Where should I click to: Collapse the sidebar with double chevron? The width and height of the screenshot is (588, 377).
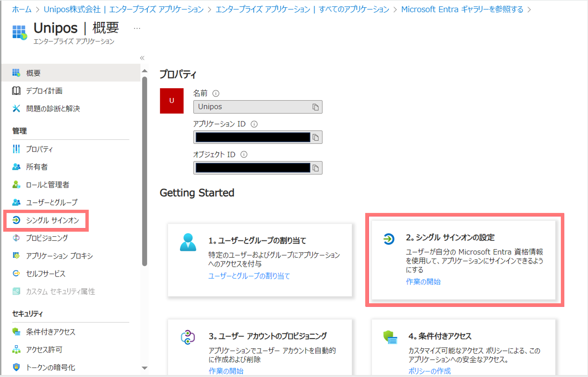tap(142, 58)
